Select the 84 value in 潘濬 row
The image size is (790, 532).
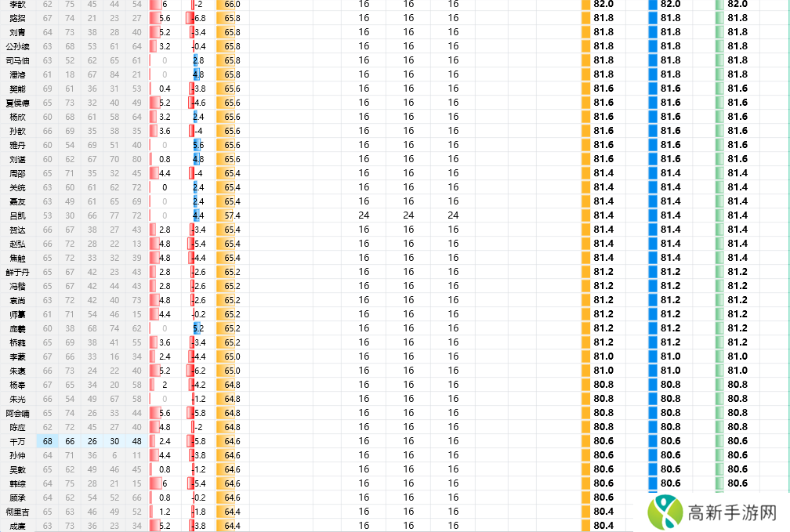(x=115, y=74)
